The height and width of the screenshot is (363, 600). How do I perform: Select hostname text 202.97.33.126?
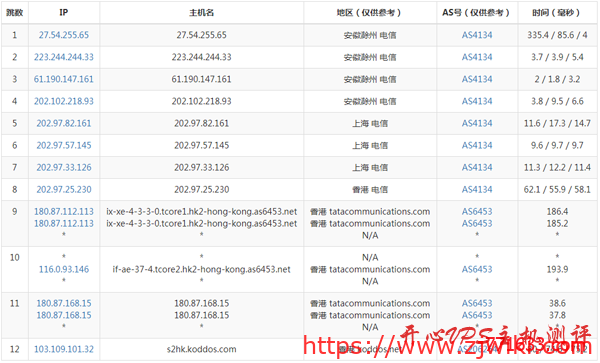(x=201, y=168)
